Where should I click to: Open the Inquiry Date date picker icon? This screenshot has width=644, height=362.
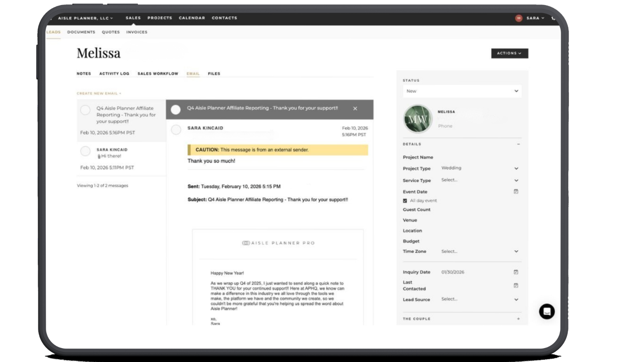[x=516, y=272]
